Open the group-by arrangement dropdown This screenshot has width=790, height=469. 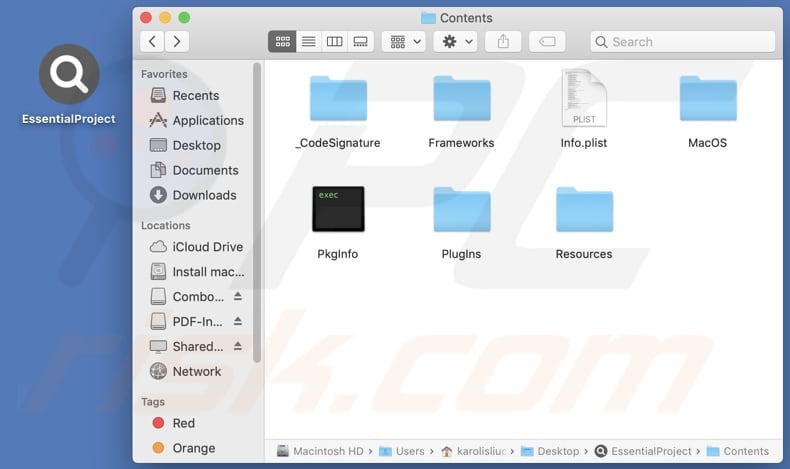(x=404, y=42)
